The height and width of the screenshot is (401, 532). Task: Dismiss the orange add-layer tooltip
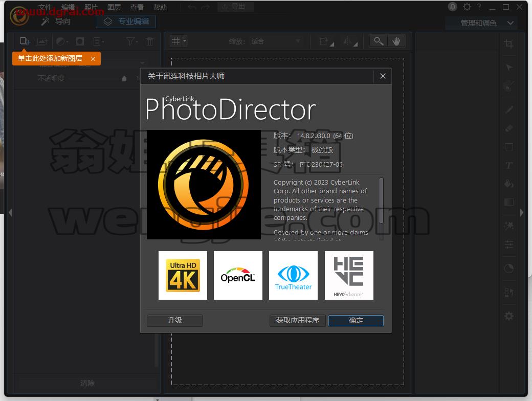93,59
